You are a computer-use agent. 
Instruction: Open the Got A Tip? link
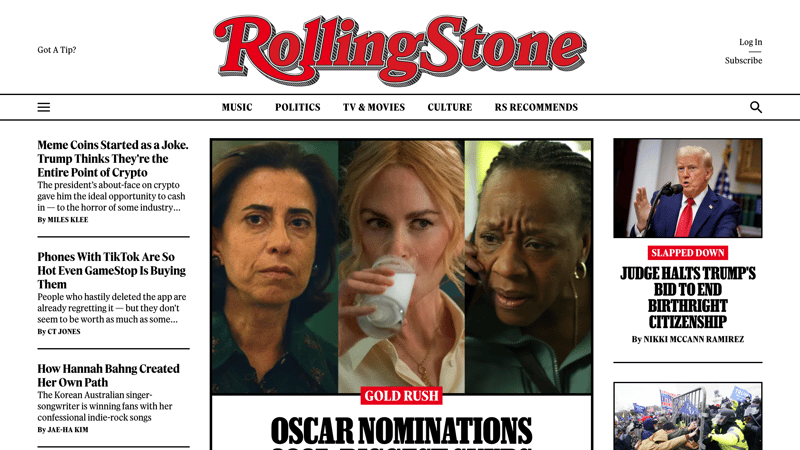pos(57,49)
